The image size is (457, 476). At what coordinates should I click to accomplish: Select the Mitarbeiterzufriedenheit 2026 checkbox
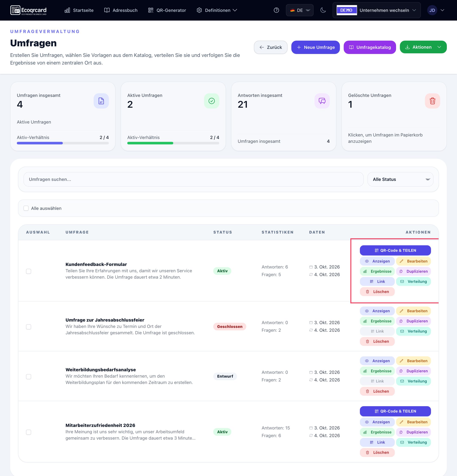pyautogui.click(x=29, y=432)
